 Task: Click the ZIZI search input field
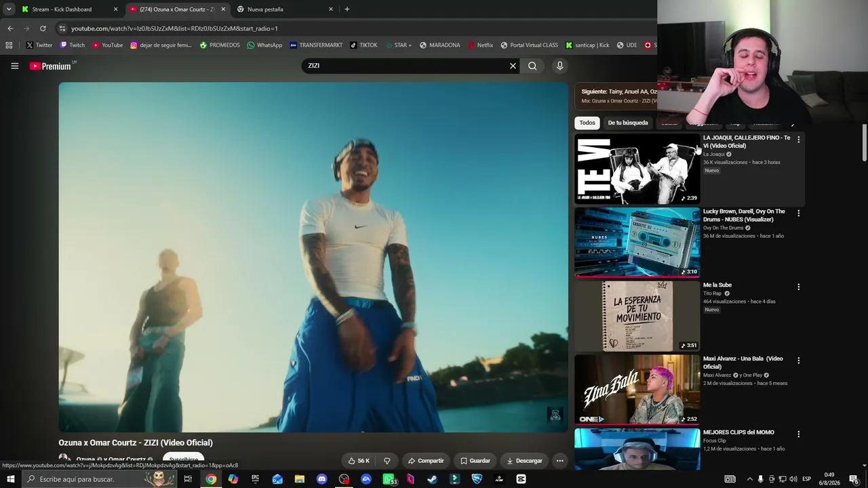click(x=407, y=66)
